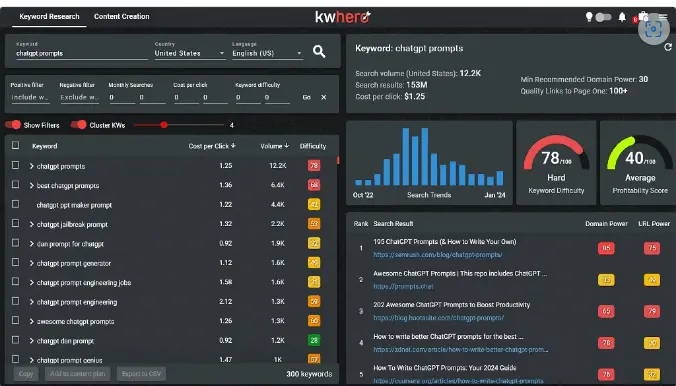Click the Keyword column header

click(44, 146)
